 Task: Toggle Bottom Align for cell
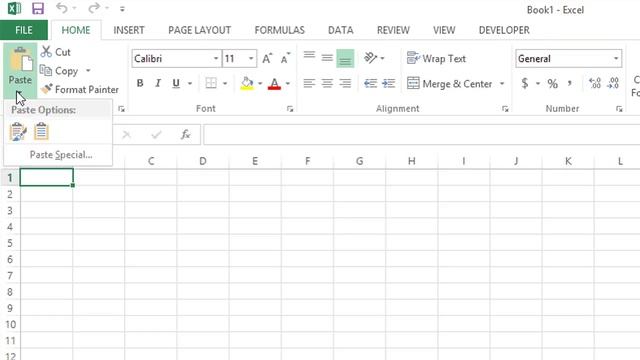pyautogui.click(x=345, y=58)
